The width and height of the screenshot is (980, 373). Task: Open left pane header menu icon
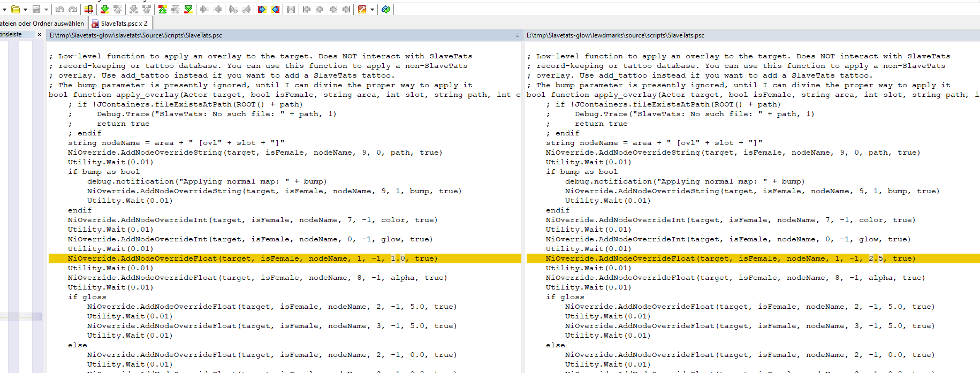pyautogui.click(x=517, y=35)
